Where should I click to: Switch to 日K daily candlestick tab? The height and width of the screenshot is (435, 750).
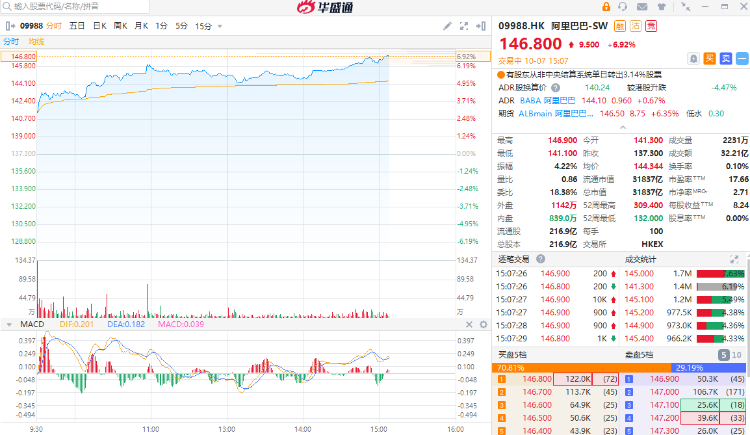point(100,26)
